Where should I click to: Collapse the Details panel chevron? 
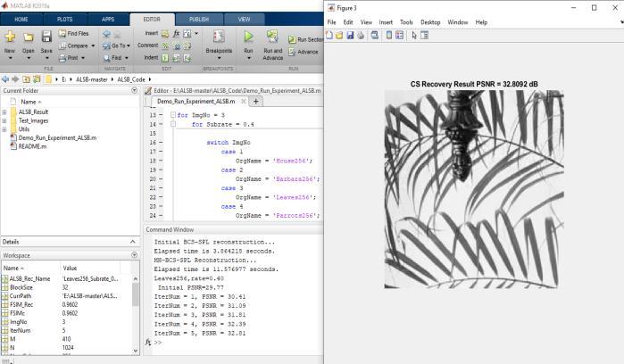click(x=132, y=242)
